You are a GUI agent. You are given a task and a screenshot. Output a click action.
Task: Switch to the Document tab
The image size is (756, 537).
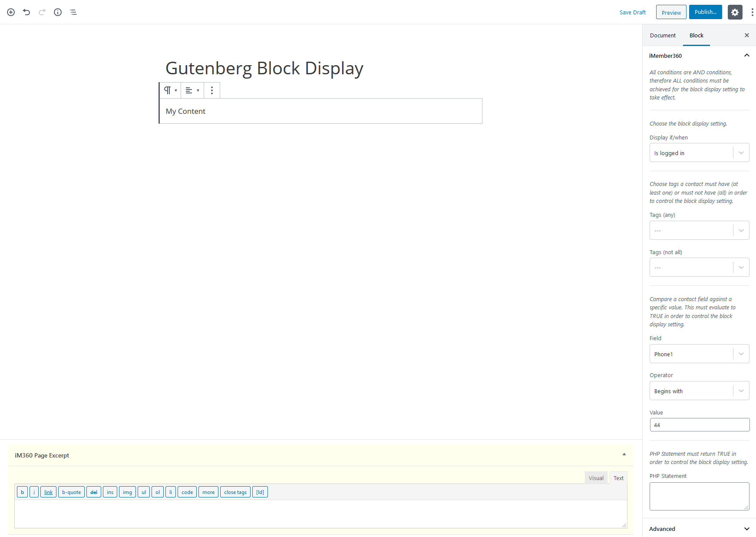(663, 35)
